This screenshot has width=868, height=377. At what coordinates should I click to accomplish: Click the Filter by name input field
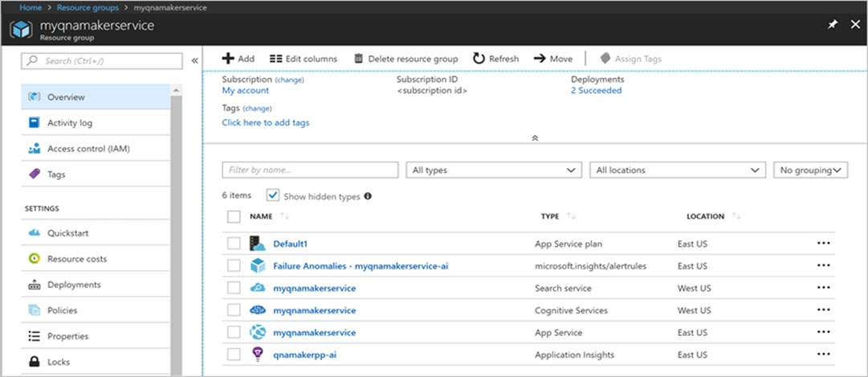(x=310, y=170)
